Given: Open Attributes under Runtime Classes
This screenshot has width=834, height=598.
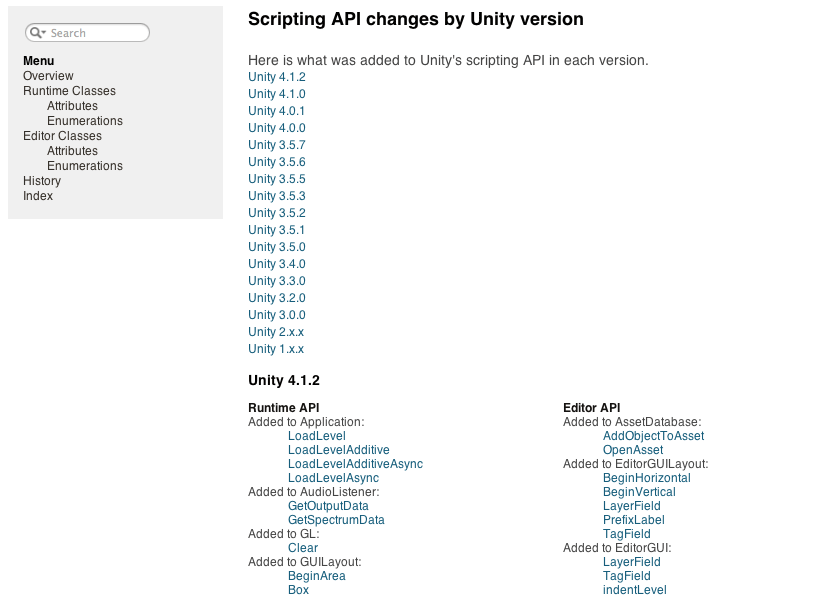Looking at the screenshot, I should click(x=72, y=106).
